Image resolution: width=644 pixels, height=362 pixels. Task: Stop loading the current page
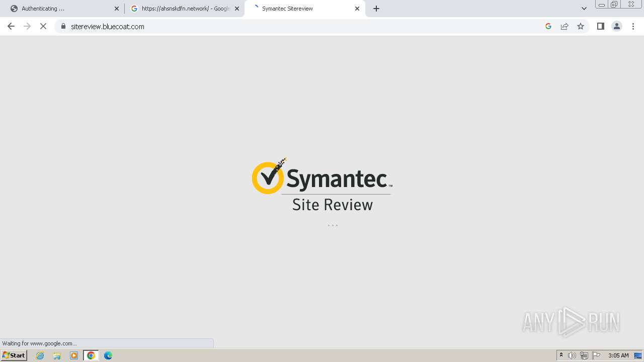point(43,26)
